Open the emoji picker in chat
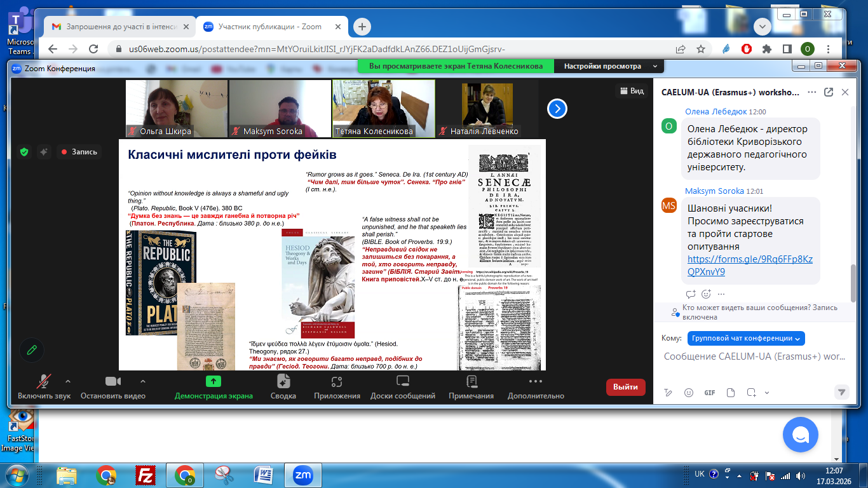The image size is (868, 488). [x=689, y=393]
